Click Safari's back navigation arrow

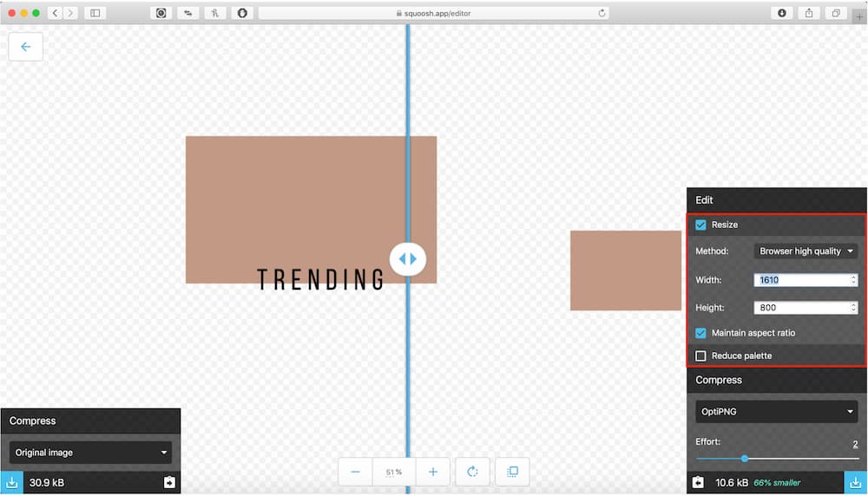[55, 13]
